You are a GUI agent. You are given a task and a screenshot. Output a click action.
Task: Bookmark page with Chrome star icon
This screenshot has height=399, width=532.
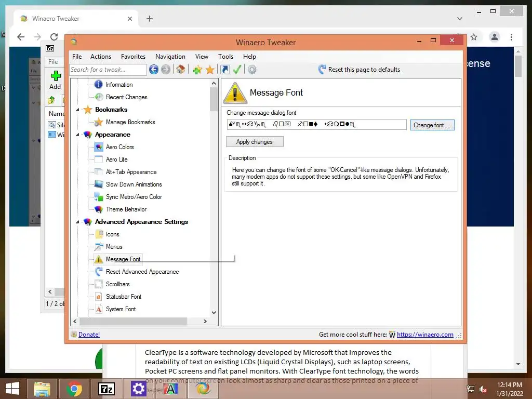coord(474,37)
